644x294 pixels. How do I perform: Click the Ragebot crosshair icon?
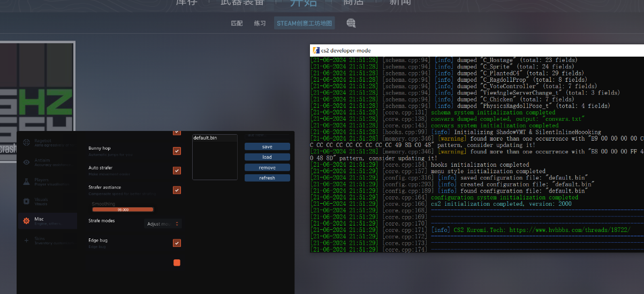tap(26, 143)
